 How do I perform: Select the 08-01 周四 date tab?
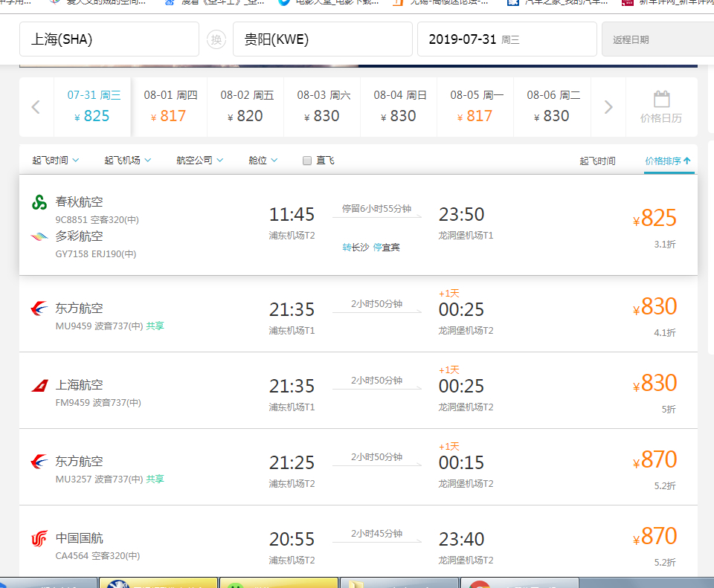[x=169, y=107]
